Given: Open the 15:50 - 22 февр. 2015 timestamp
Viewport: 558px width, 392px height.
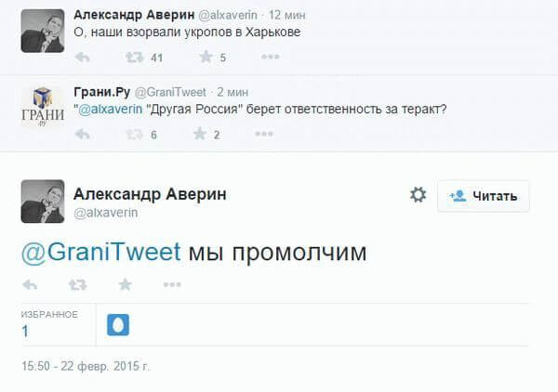Looking at the screenshot, I should (x=85, y=366).
